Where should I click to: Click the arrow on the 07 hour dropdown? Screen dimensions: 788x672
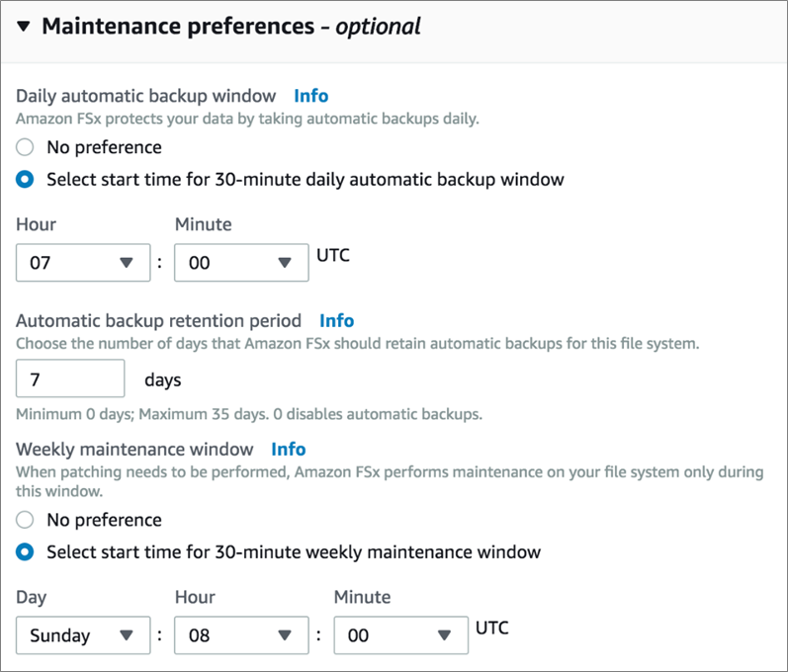point(126,264)
